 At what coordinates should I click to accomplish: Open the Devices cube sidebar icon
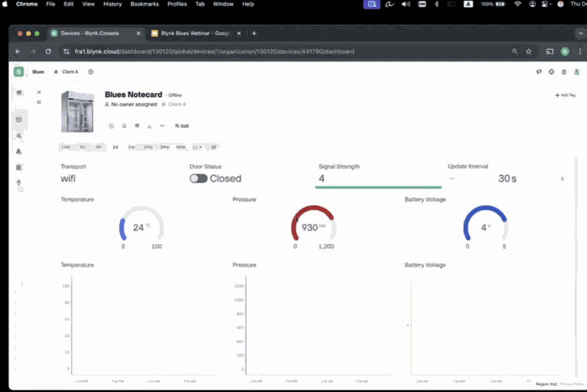(x=19, y=120)
